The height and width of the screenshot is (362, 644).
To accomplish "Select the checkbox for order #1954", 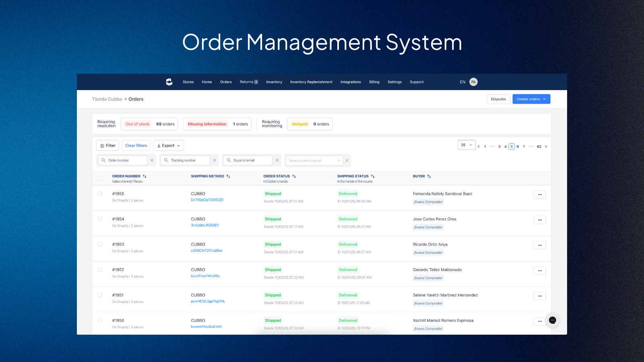I will (100, 219).
